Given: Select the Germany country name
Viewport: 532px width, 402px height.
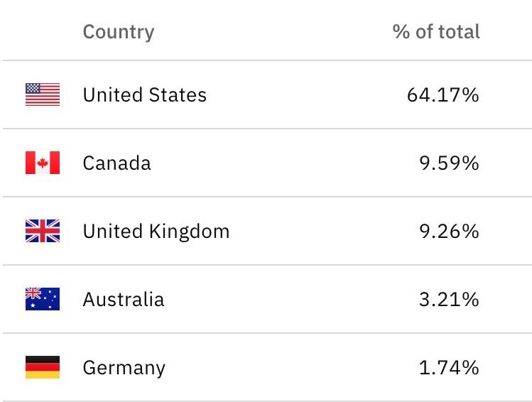Looking at the screenshot, I should [x=124, y=368].
